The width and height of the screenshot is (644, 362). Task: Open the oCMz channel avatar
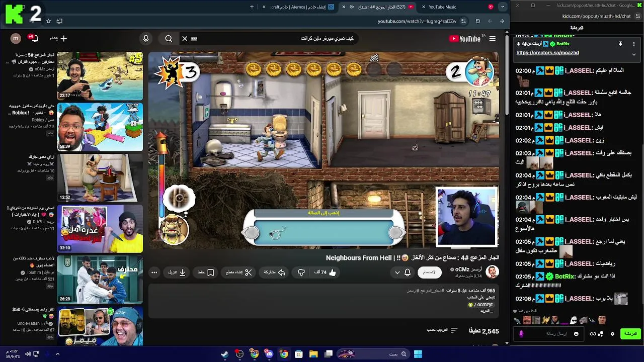coord(492,272)
